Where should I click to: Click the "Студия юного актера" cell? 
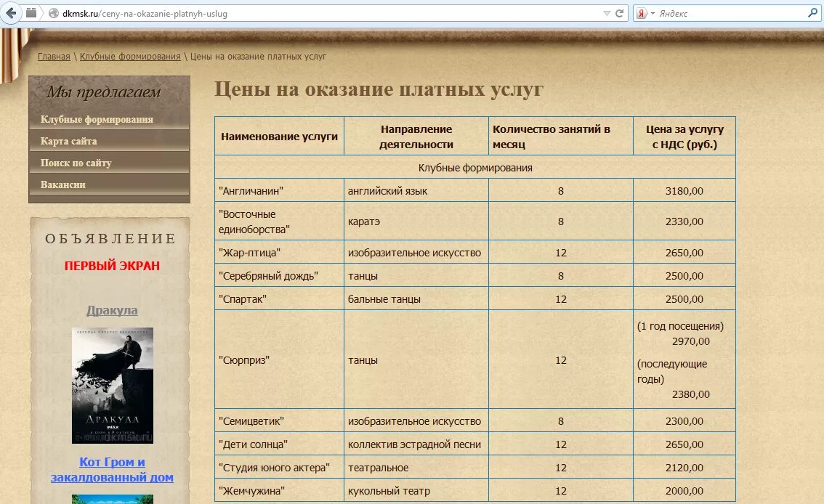pyautogui.click(x=279, y=467)
